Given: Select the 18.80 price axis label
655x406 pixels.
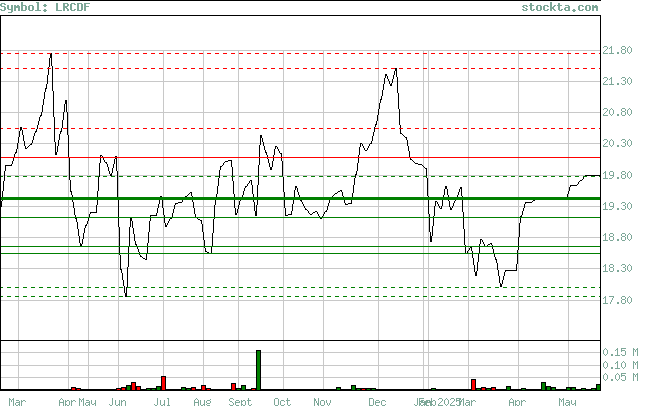Looking at the screenshot, I should (x=617, y=237).
